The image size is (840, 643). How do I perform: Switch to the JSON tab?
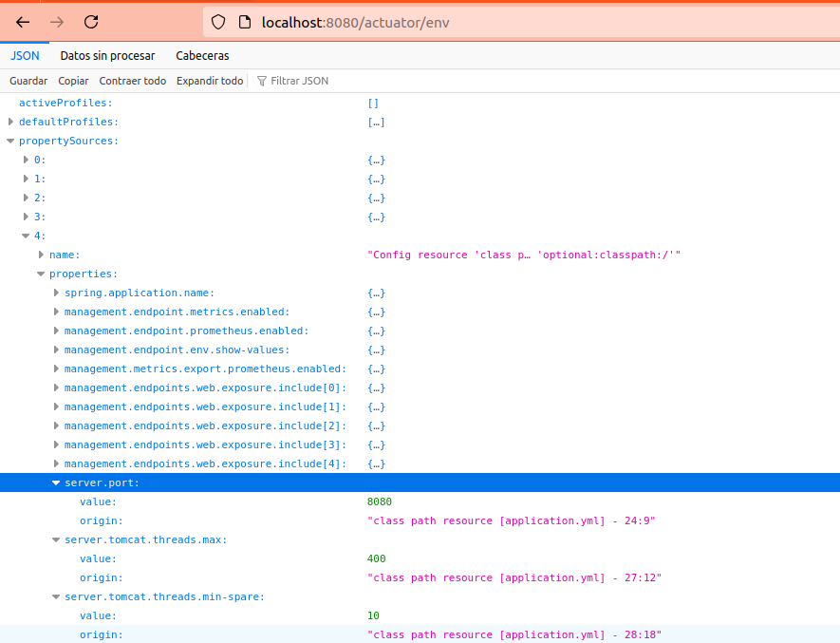tap(25, 56)
